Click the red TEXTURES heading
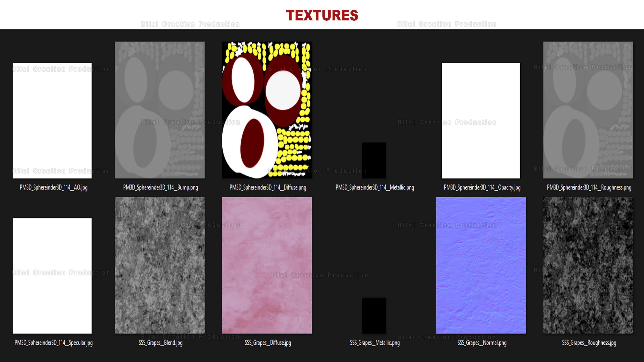This screenshot has height=362, width=644. coord(322,15)
